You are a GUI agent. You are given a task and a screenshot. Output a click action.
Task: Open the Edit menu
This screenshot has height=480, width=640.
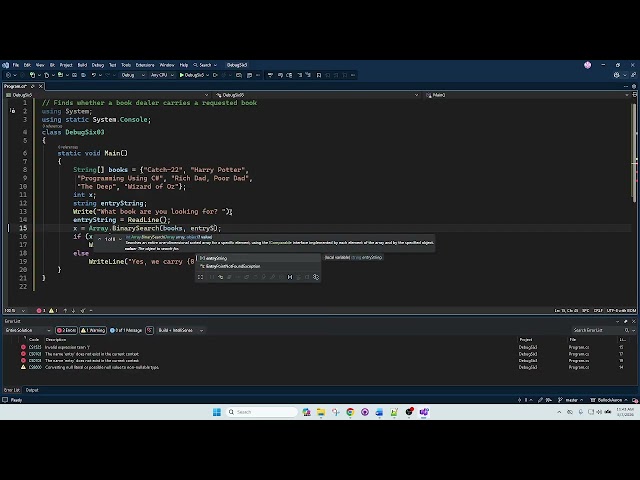[27, 65]
